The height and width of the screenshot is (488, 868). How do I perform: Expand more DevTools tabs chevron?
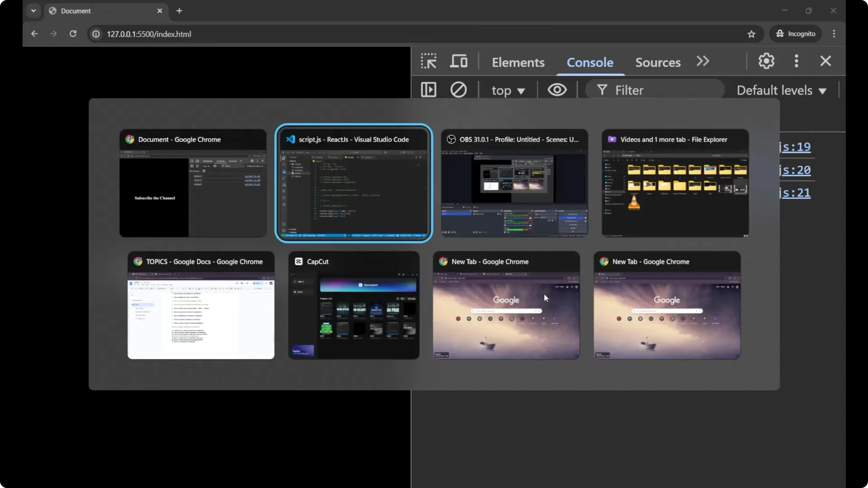[x=703, y=61]
